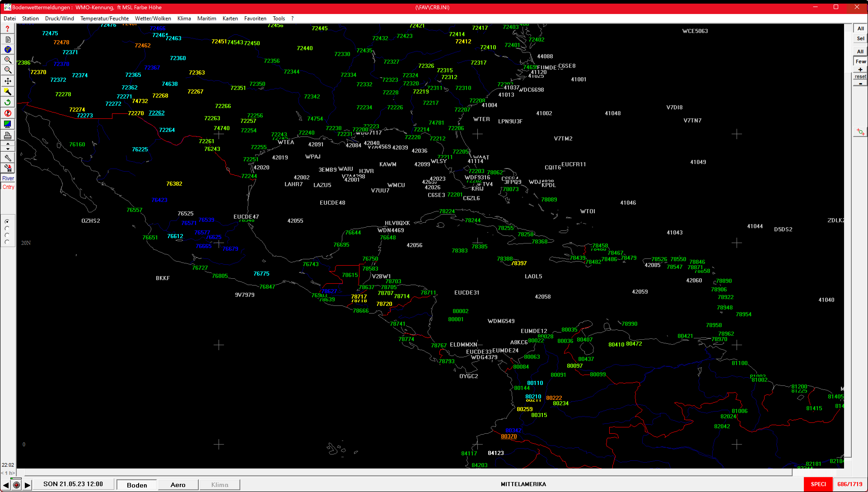Switch to the Aero tab
The image size is (868, 492).
tap(178, 485)
